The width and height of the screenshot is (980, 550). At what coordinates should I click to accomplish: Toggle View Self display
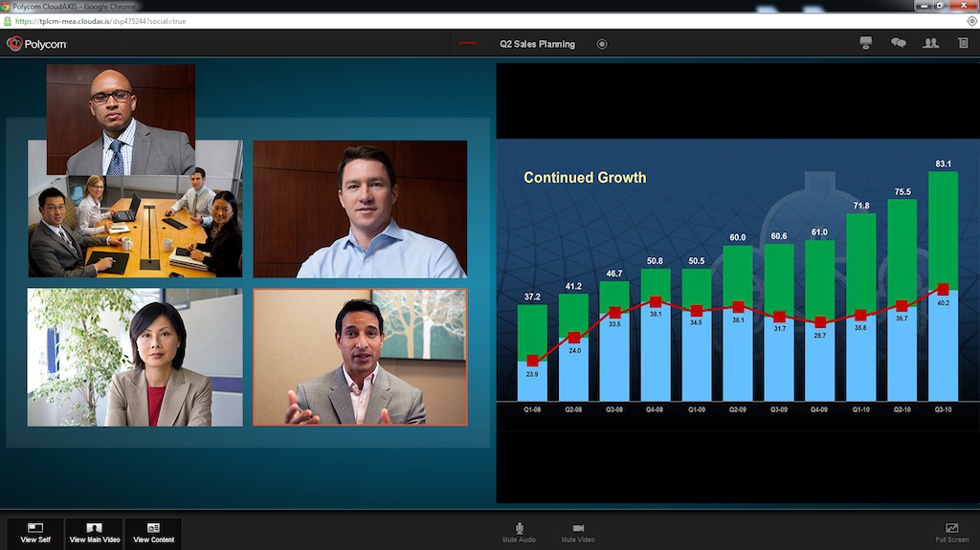(x=35, y=533)
